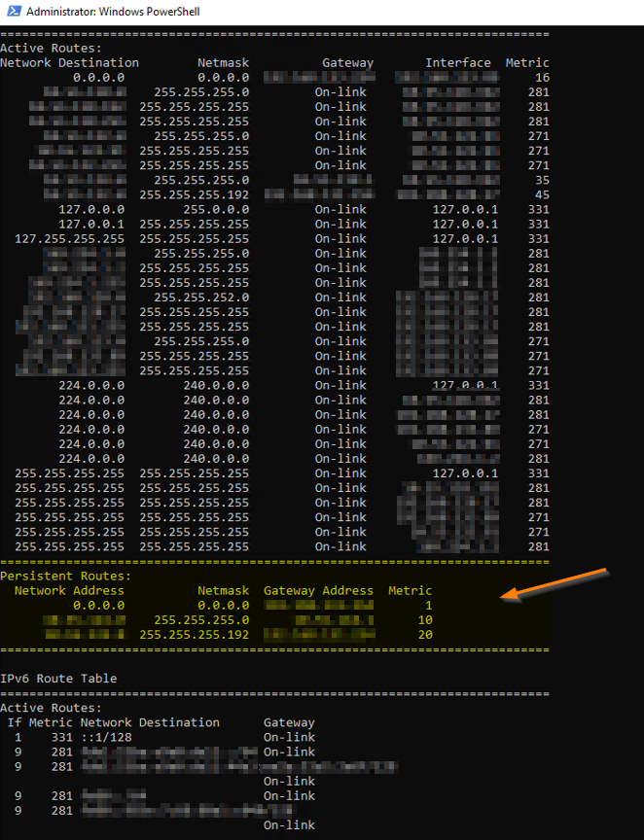
Task: Select the netmask '255.0.0.0'
Action: click(216, 209)
